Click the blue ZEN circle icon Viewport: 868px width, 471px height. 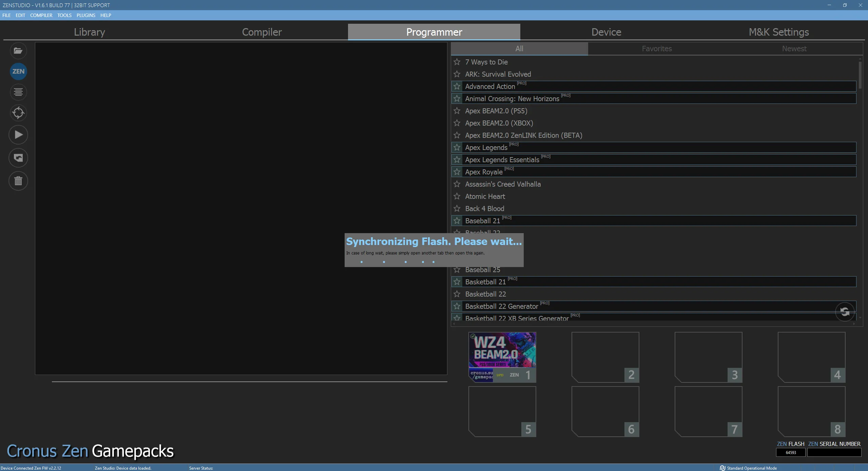pyautogui.click(x=18, y=71)
